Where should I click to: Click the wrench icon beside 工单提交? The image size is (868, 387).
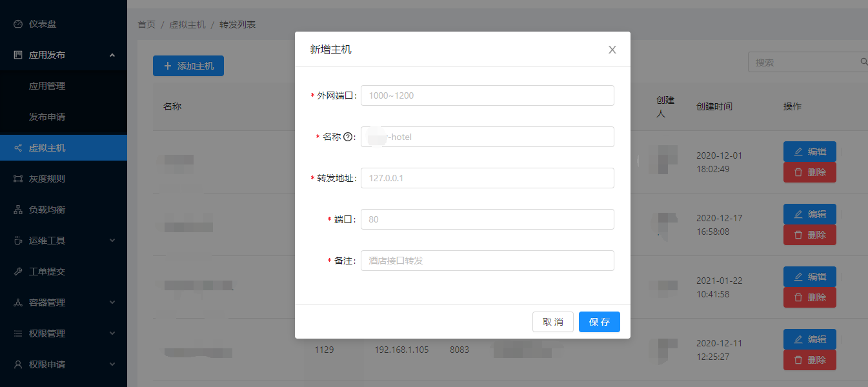[18, 272]
